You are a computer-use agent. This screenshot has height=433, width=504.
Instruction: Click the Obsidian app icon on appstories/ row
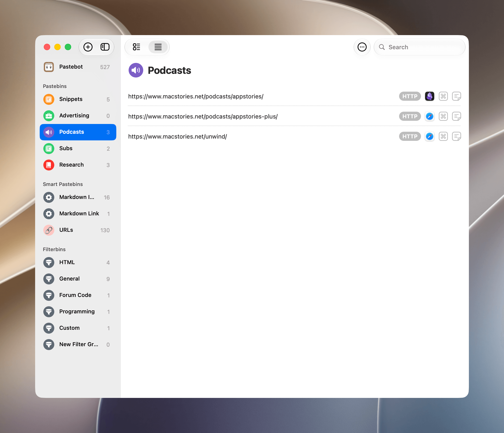coord(430,96)
